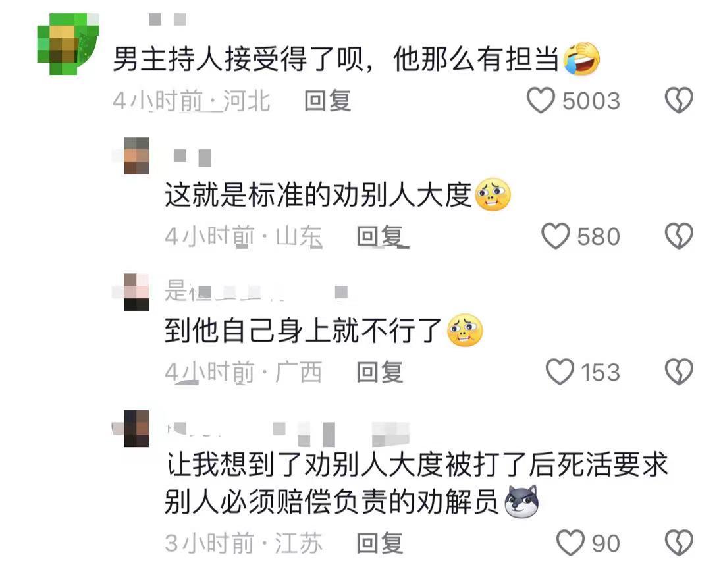Like the Jiangsu reply with 90 likes
The height and width of the screenshot is (588, 721).
[570, 543]
